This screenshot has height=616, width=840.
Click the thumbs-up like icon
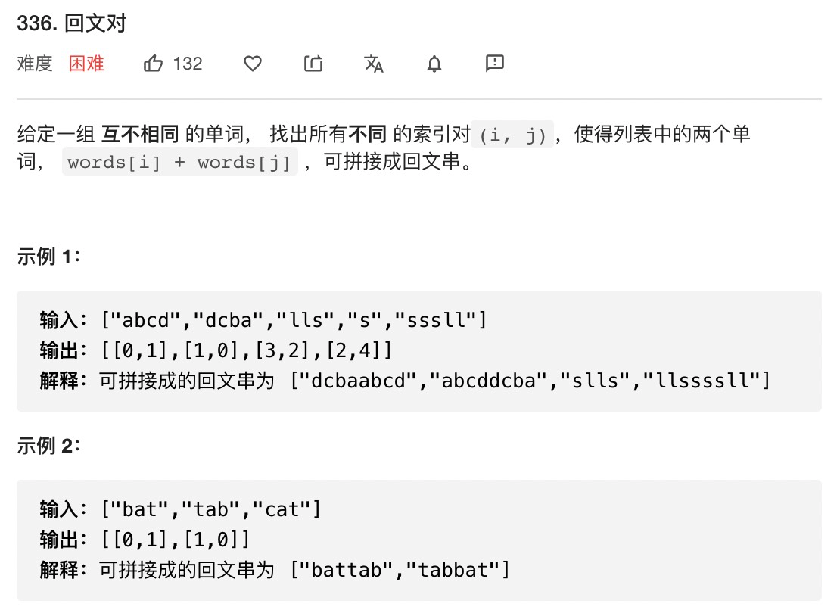(x=153, y=64)
